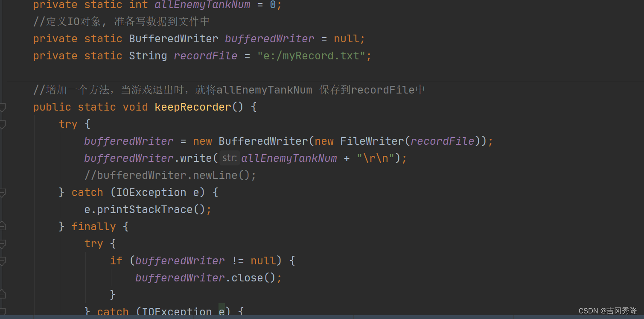Viewport: 644px width, 319px height.
Task: Click the void return type
Action: [x=135, y=107]
